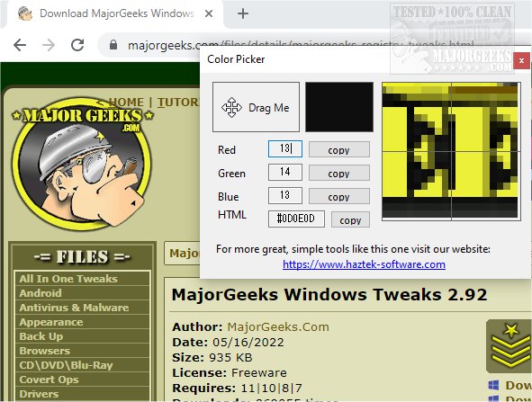The image size is (532, 402).
Task: Close the Download MajorGeeks Windows tab
Action: [x=209, y=13]
